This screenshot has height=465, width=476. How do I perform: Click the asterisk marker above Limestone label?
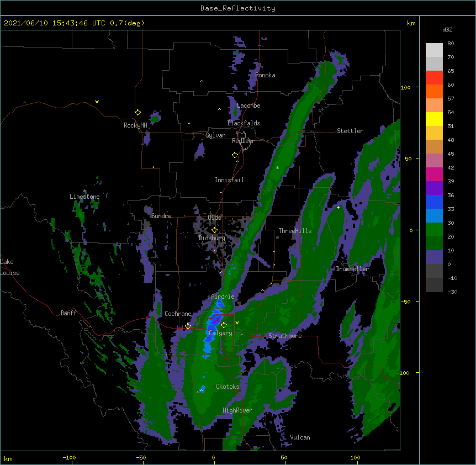tap(85, 191)
